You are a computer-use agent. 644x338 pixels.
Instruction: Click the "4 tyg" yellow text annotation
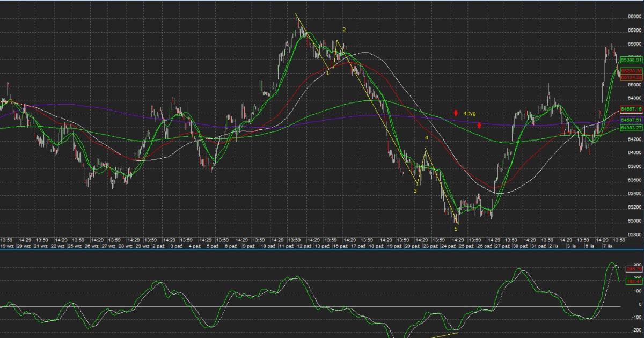pyautogui.click(x=470, y=113)
